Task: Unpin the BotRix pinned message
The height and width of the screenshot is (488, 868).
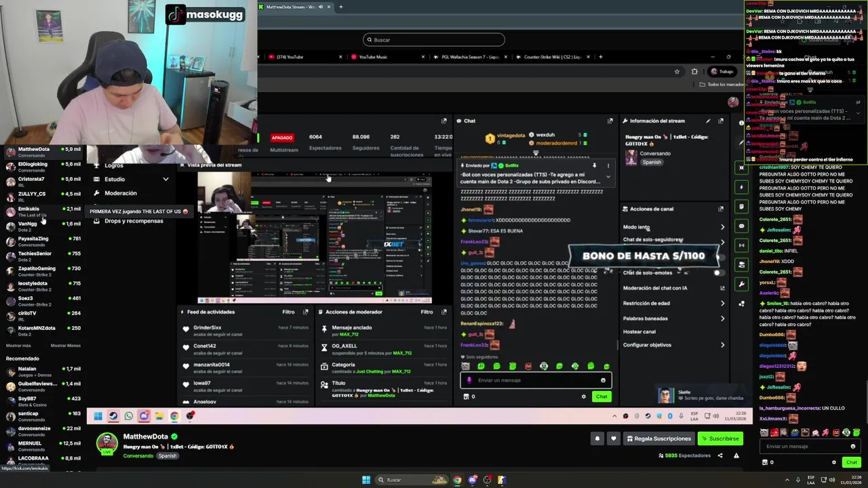Action: pos(595,165)
